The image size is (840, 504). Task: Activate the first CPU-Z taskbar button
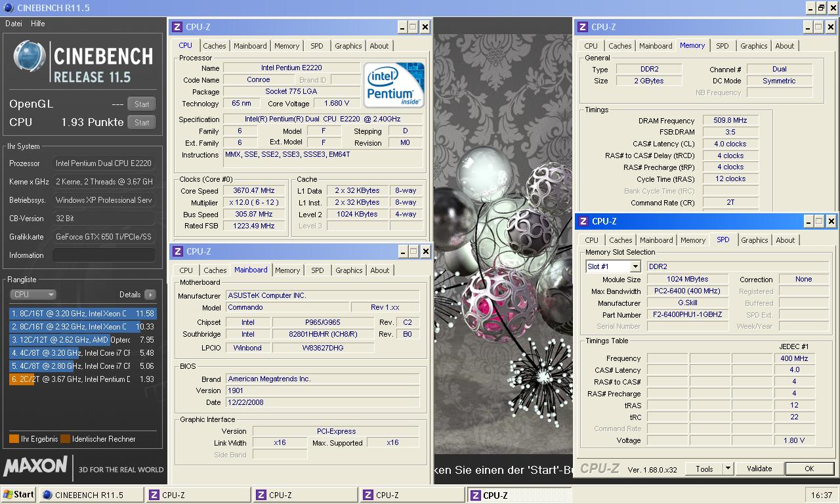click(x=198, y=495)
